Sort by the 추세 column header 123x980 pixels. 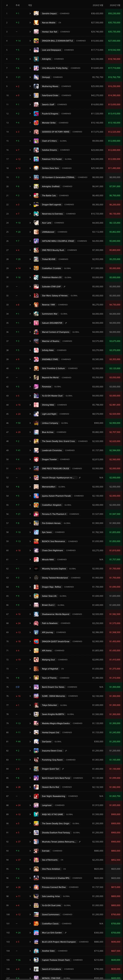click(x=18, y=5)
